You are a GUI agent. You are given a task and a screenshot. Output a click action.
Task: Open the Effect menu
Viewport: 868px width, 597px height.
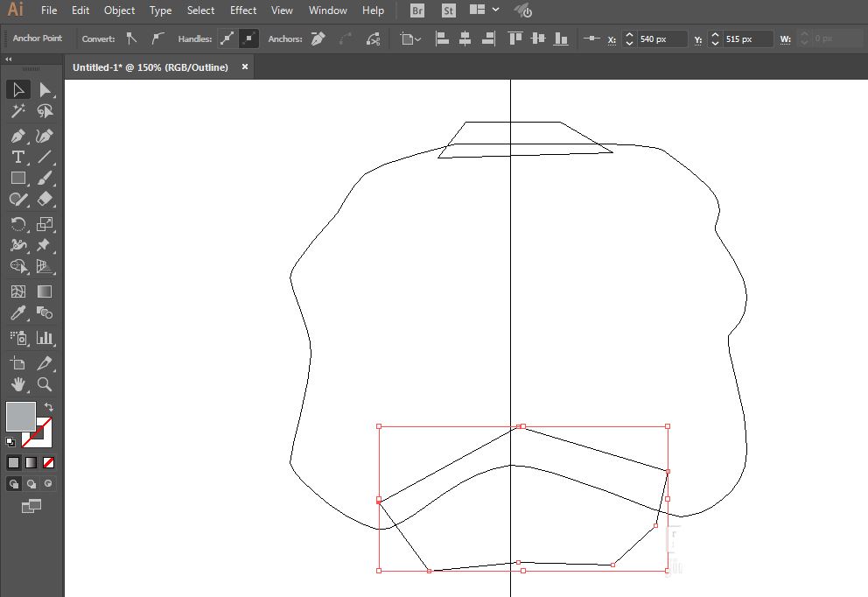243,11
